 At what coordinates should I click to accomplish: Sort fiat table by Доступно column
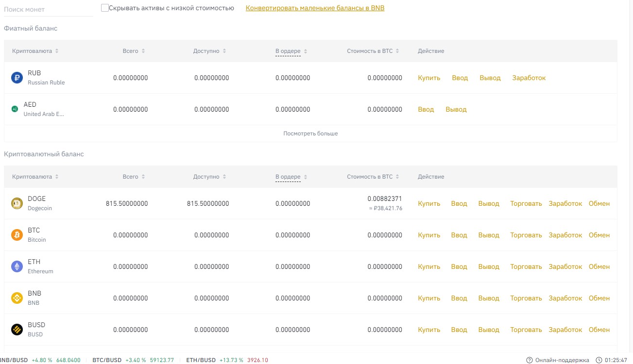(209, 51)
